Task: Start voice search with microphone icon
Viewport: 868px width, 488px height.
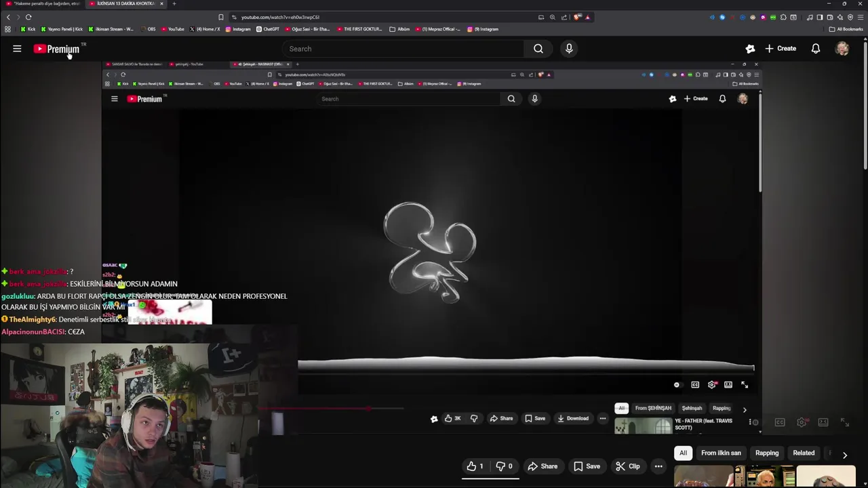Action: (569, 49)
